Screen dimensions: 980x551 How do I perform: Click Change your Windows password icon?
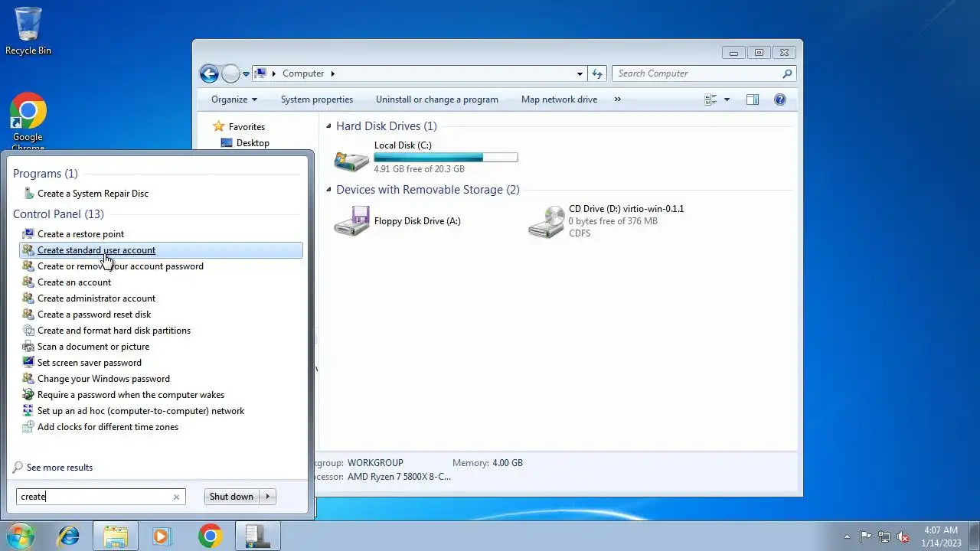(x=28, y=379)
